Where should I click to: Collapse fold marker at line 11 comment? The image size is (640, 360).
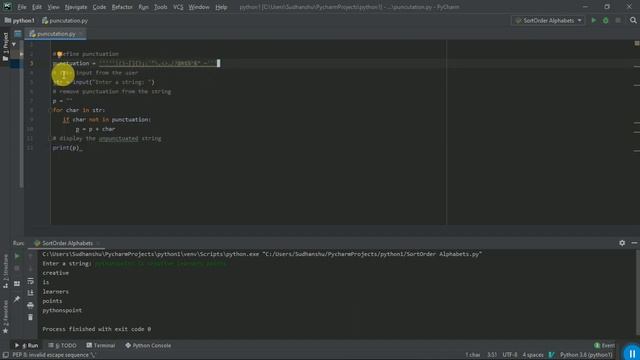50,138
